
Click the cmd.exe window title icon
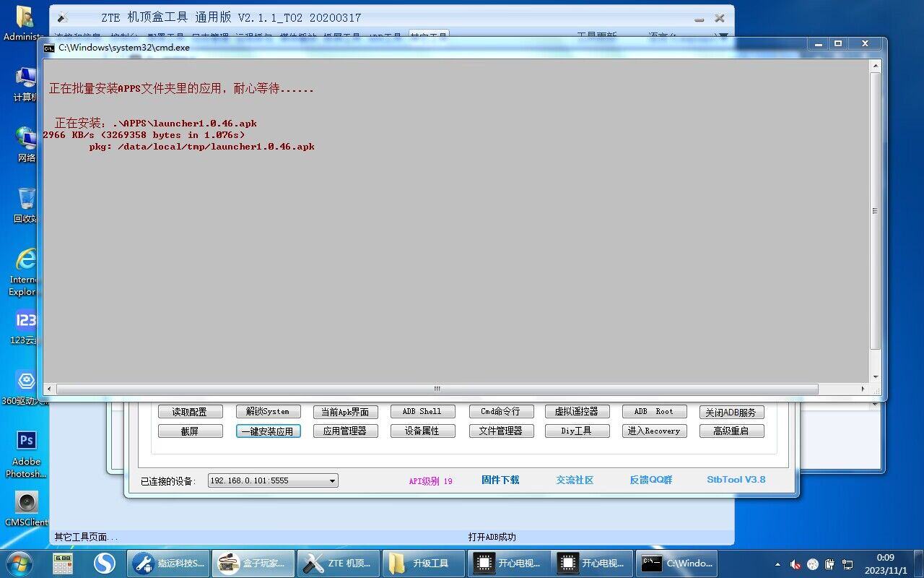48,48
